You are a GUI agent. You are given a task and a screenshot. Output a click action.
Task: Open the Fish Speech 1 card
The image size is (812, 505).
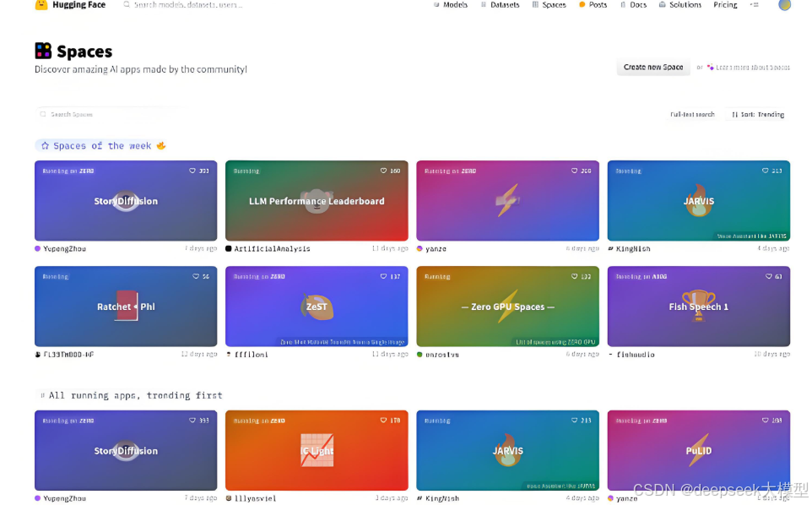[699, 306]
